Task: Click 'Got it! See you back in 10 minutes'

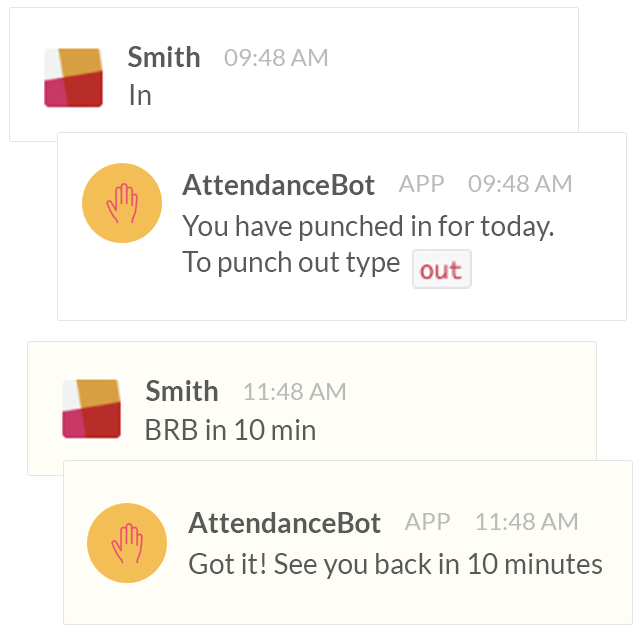Action: tap(395, 564)
